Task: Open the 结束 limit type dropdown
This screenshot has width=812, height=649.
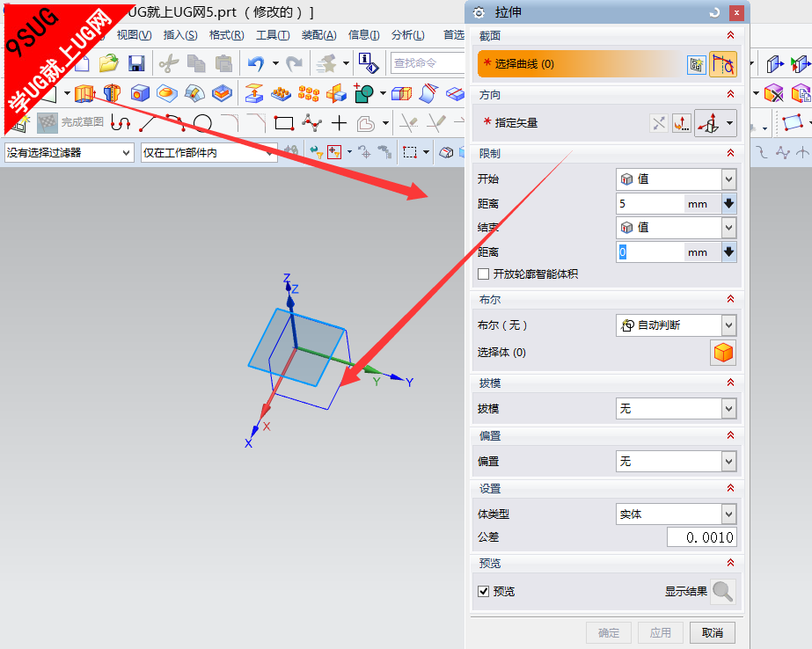Action: 676,228
